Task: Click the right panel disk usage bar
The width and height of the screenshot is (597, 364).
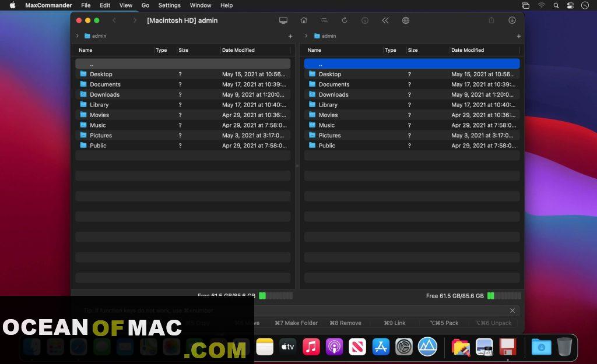Action: (504, 296)
